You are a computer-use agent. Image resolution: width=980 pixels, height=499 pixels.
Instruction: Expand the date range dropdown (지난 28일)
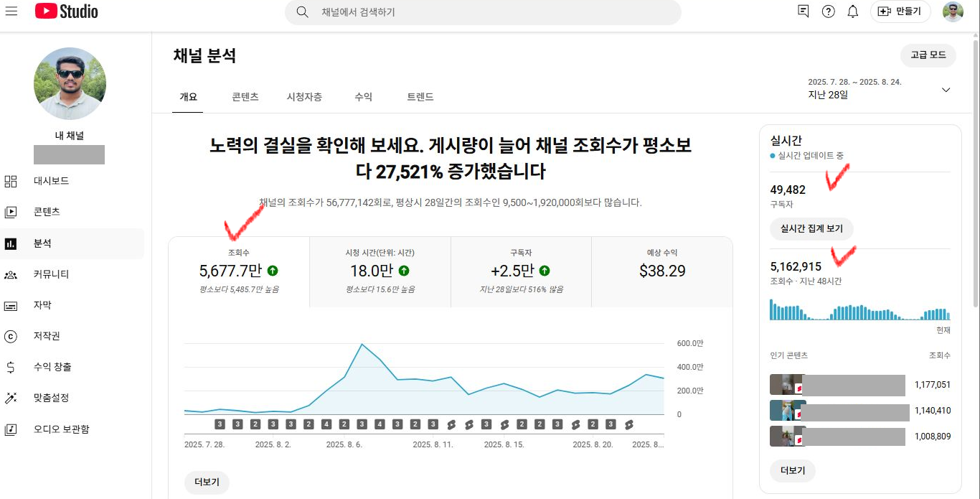pyautogui.click(x=946, y=90)
